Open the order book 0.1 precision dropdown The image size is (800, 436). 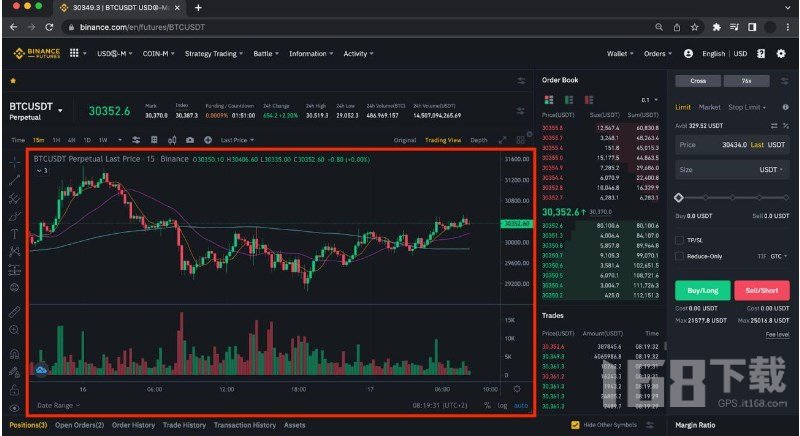tap(649, 100)
